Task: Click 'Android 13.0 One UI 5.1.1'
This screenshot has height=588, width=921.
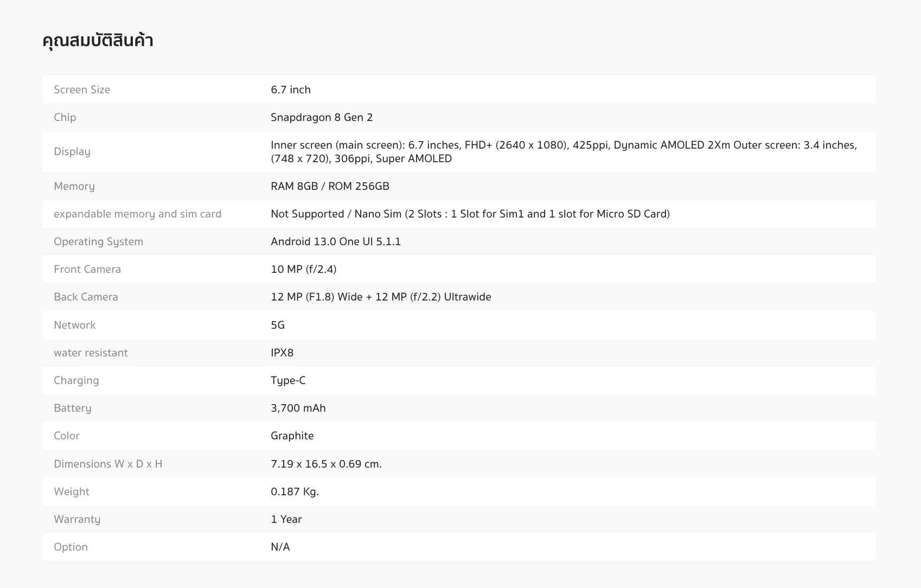Action: (x=336, y=241)
